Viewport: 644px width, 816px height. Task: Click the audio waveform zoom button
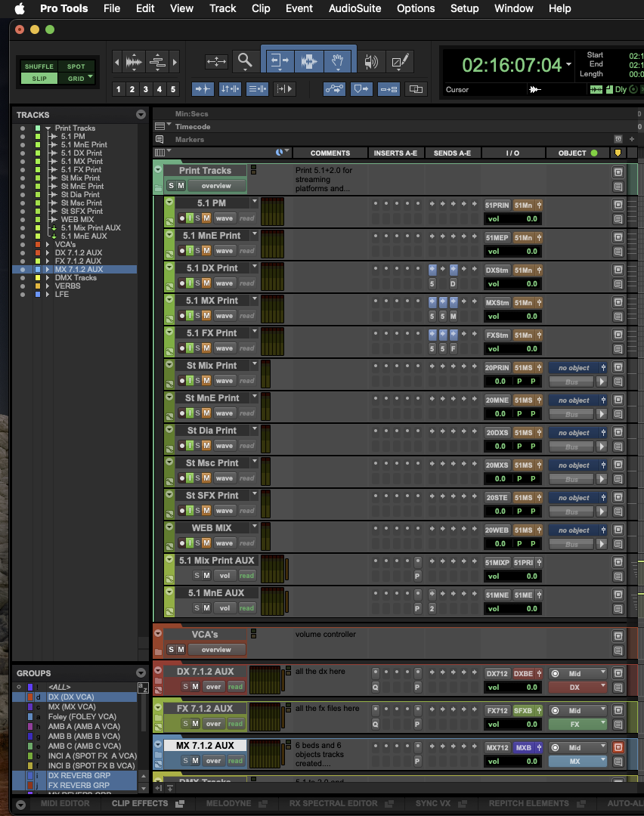click(134, 62)
